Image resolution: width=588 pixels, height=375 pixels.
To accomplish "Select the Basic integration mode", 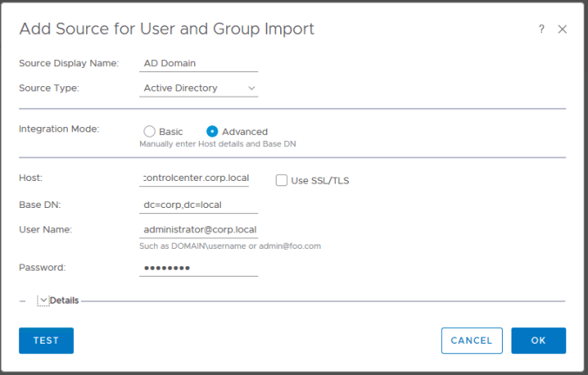I will pos(150,131).
